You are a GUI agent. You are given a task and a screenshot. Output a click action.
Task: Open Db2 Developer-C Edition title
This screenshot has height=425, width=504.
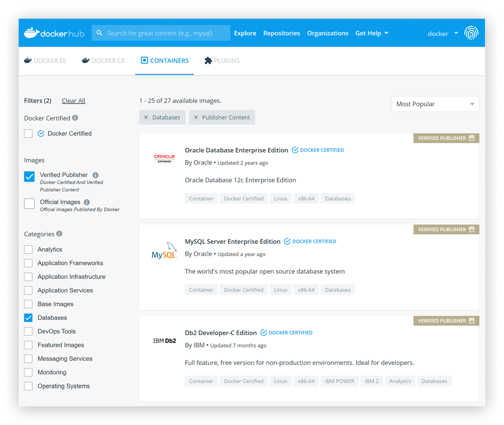220,333
